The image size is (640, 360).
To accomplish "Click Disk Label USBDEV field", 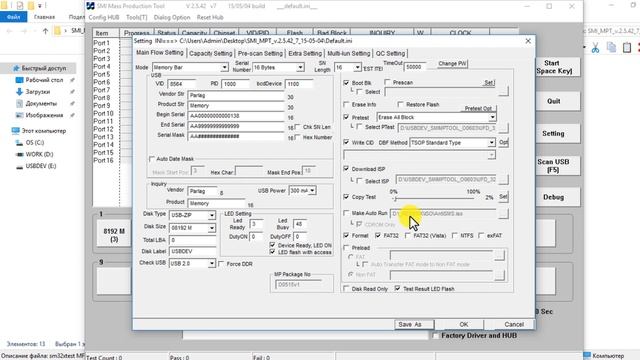I will pos(192,251).
